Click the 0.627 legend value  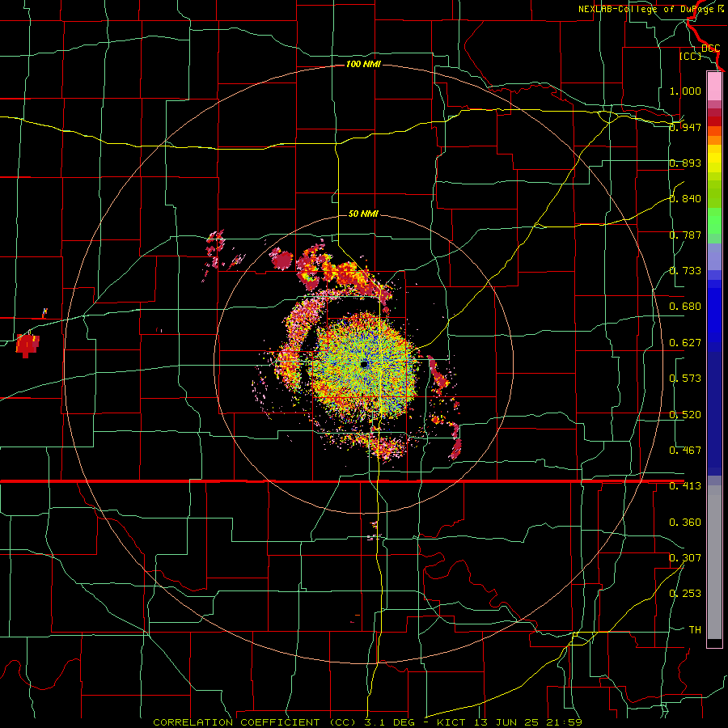point(685,343)
